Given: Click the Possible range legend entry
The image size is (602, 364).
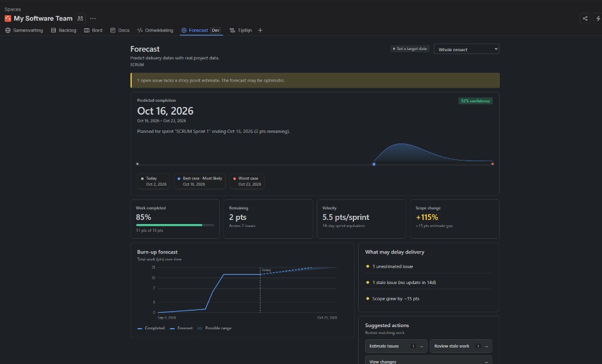Looking at the screenshot, I should pos(214,328).
